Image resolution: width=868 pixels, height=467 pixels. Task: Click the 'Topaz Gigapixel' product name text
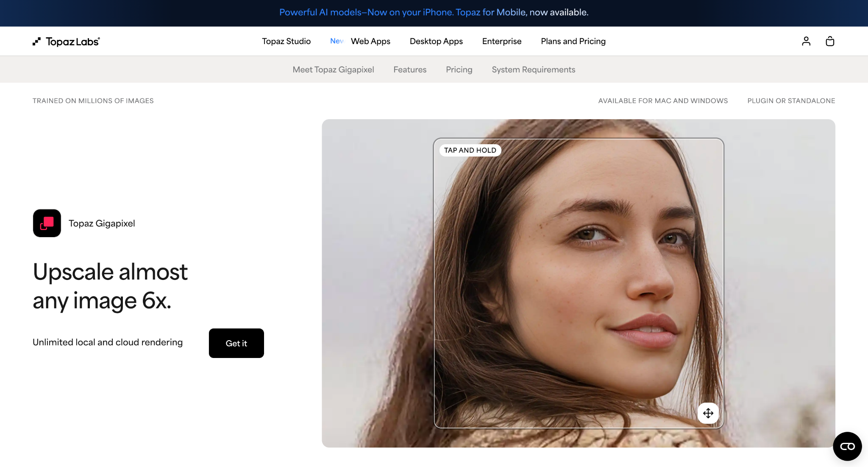point(102,224)
